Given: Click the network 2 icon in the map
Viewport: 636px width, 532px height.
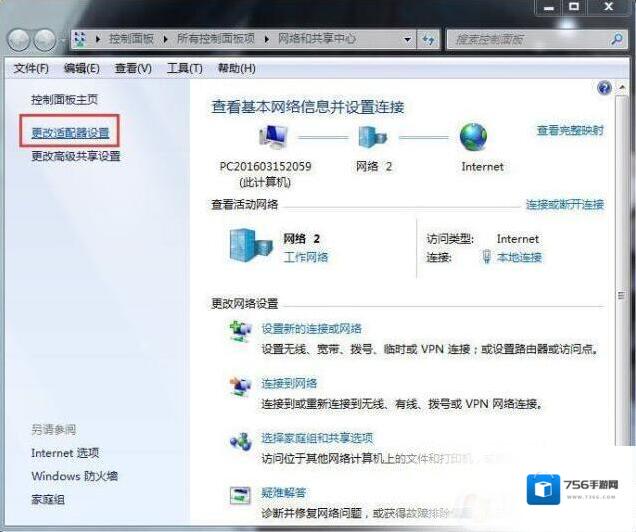Looking at the screenshot, I should pyautogui.click(x=372, y=137).
